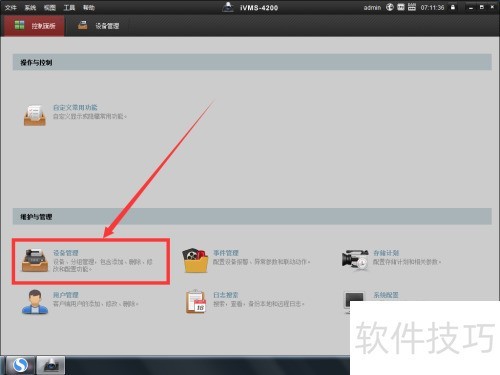Open the 视图 menu
The image size is (500, 375).
tap(50, 7)
